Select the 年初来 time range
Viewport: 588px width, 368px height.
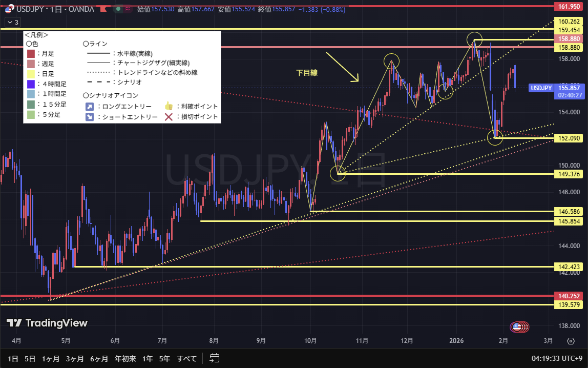125,358
